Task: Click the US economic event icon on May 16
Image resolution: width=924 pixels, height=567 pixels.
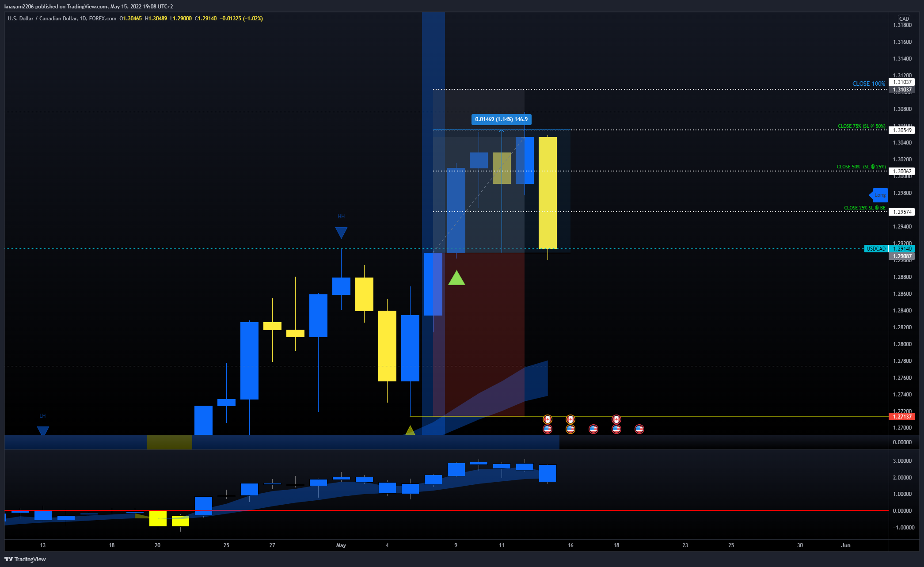Action: pyautogui.click(x=570, y=429)
